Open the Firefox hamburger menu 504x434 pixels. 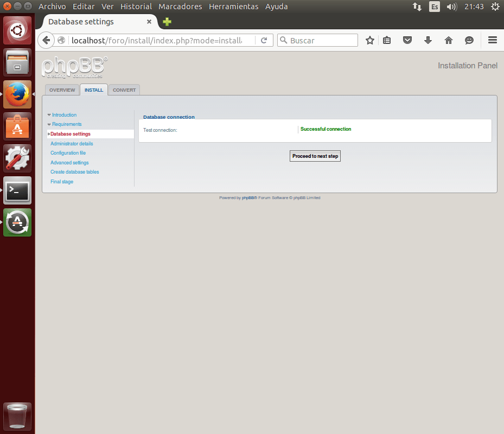(493, 40)
